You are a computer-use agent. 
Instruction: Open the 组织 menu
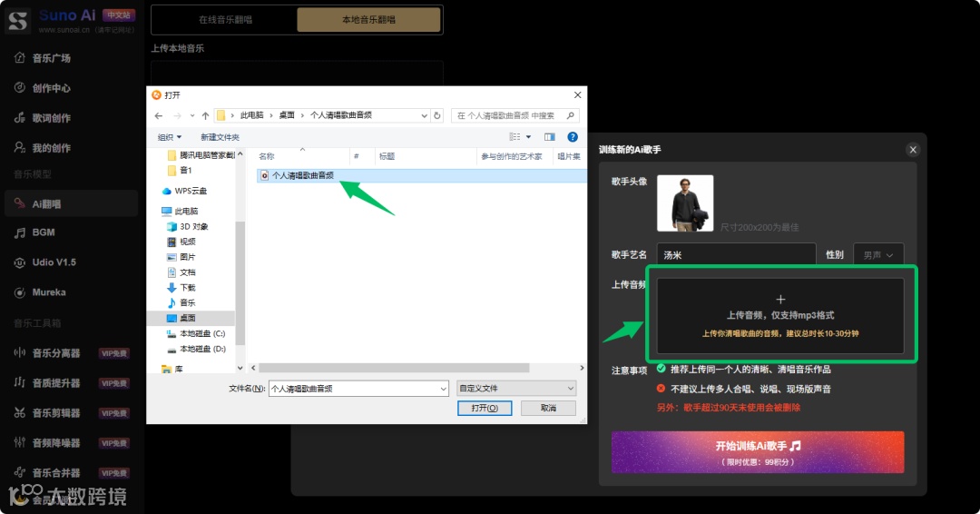[x=170, y=137]
